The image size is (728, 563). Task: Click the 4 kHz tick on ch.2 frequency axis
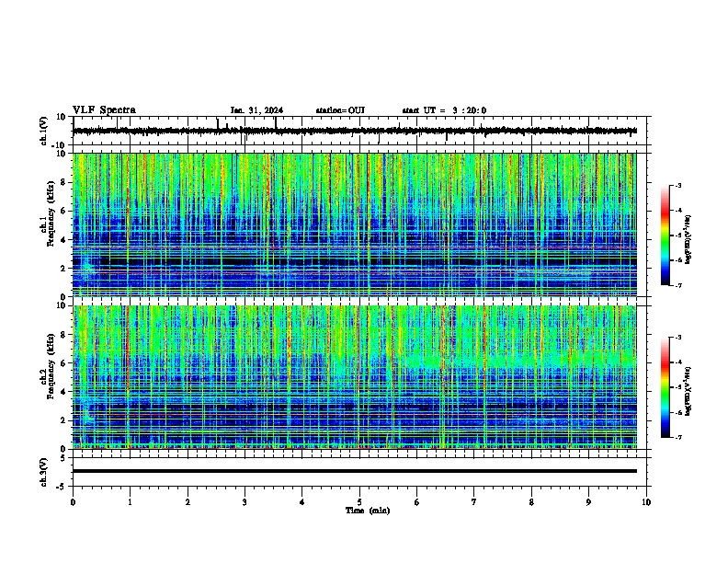click(63, 392)
